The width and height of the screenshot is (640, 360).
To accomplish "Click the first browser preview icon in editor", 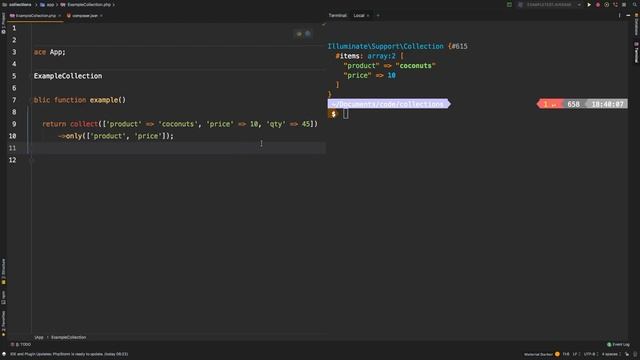I will click(299, 34).
